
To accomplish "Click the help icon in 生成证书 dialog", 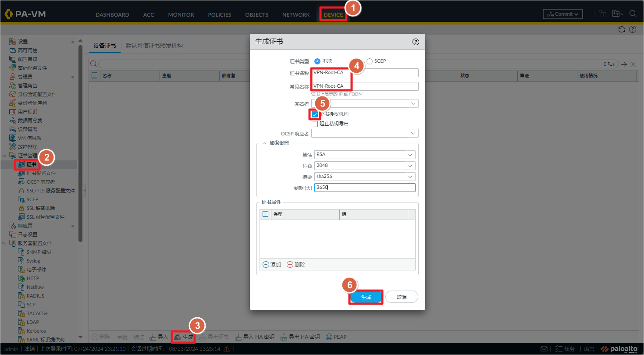I will coord(416,42).
